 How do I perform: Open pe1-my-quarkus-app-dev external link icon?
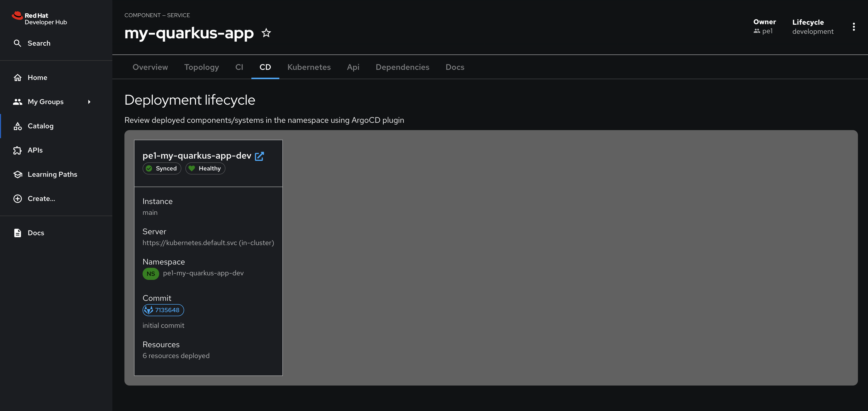[x=259, y=156]
